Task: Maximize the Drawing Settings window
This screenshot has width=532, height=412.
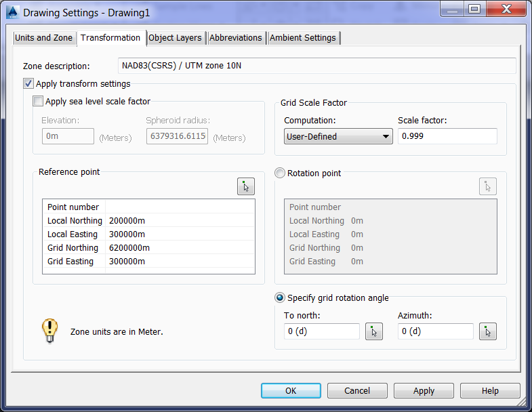Action: 474,9
